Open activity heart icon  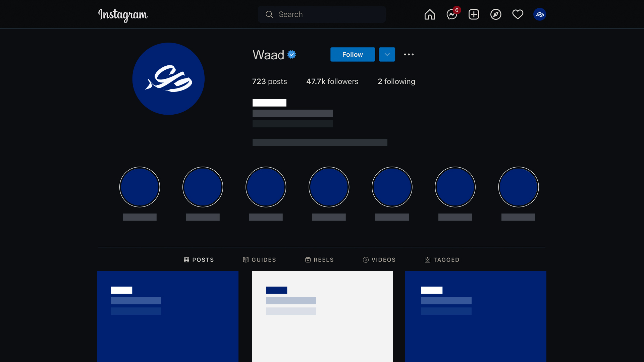pos(518,14)
